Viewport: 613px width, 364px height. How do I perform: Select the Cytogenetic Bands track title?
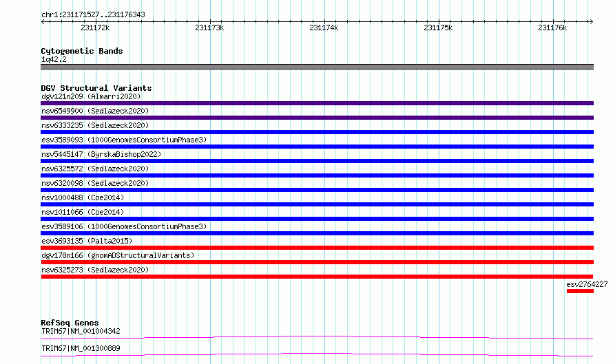click(82, 51)
